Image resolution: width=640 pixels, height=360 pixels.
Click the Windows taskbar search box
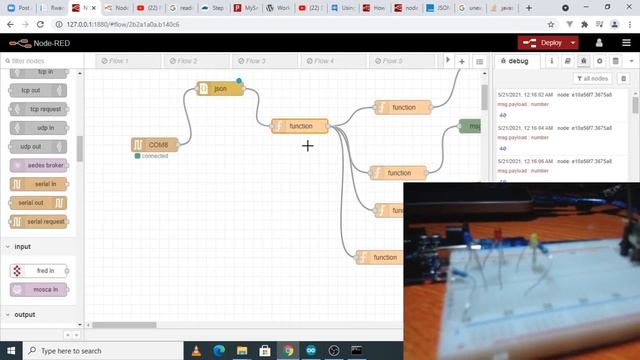point(103,351)
